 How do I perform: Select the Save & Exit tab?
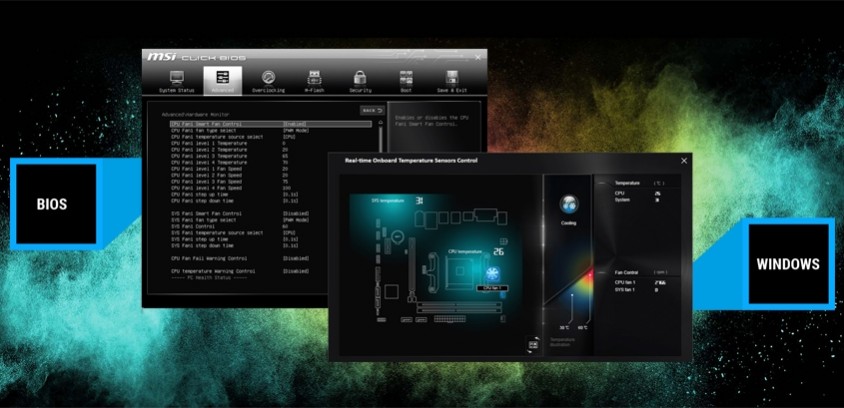click(x=452, y=81)
